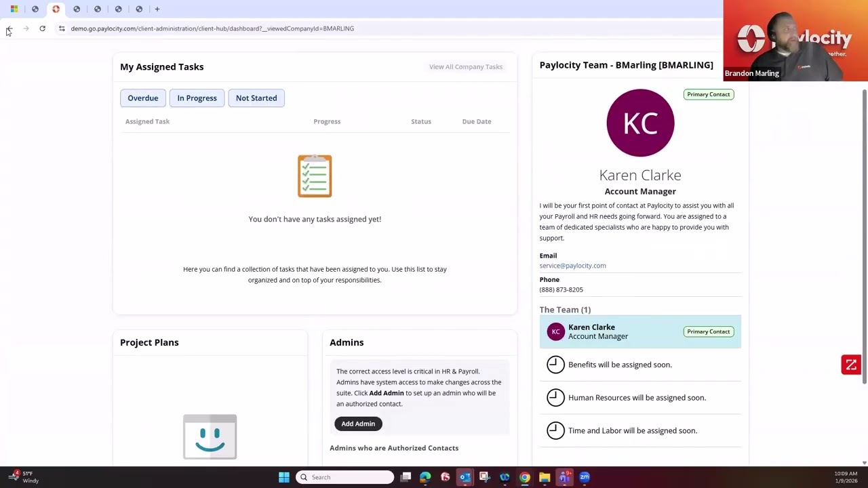Click the Primary Contact badge above the avatar
Image resolution: width=868 pixels, height=488 pixels.
[x=708, y=94]
